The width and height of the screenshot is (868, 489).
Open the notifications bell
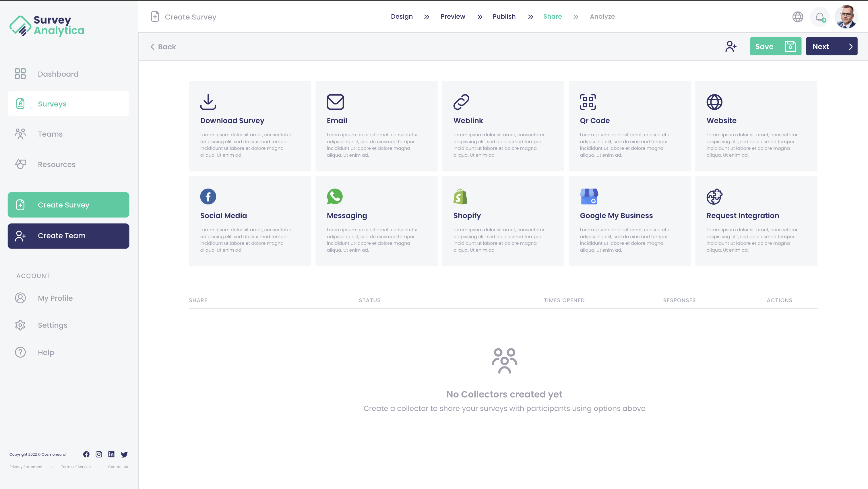click(819, 17)
